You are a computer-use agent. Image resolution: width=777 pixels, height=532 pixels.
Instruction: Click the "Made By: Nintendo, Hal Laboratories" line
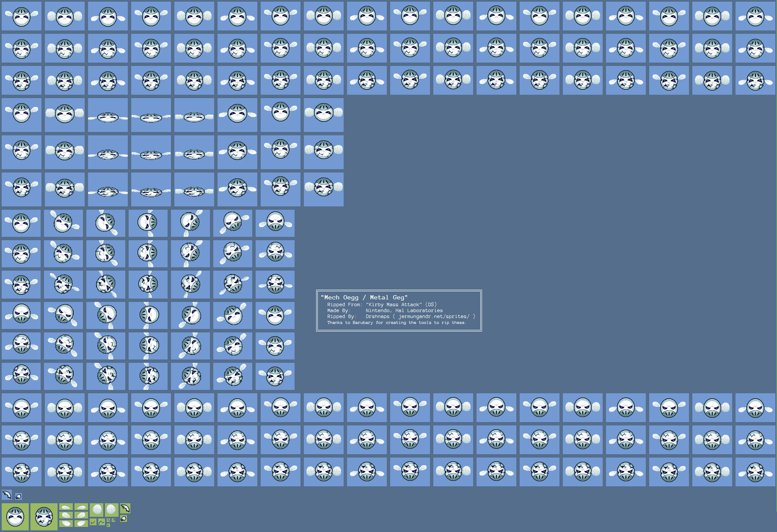coord(385,310)
